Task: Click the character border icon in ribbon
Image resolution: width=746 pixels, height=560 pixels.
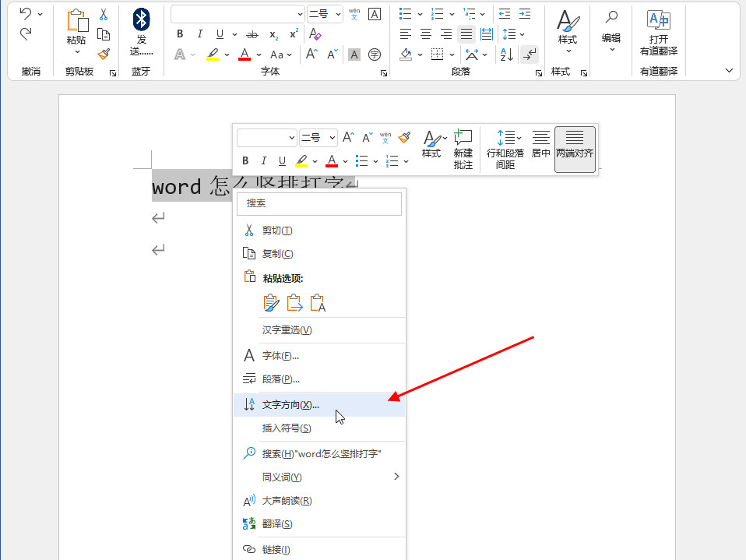Action: click(375, 14)
